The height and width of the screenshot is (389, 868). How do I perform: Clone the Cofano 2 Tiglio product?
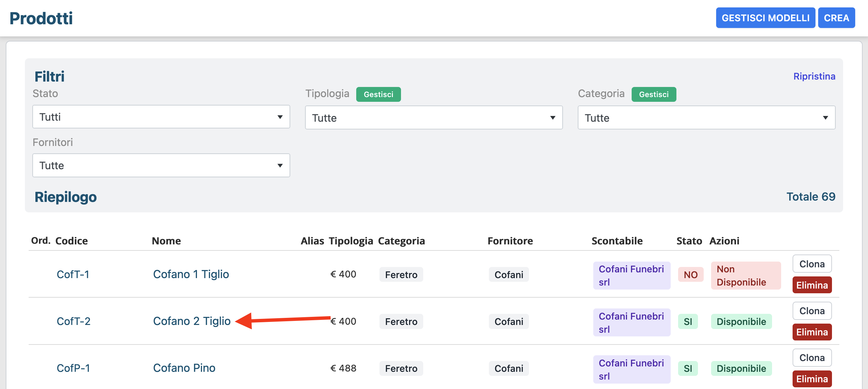pyautogui.click(x=811, y=311)
